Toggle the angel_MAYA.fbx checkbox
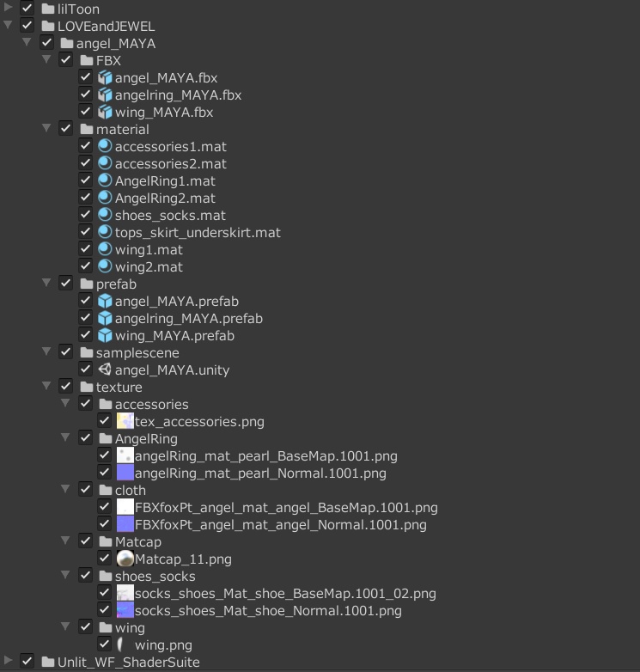 pyautogui.click(x=85, y=77)
